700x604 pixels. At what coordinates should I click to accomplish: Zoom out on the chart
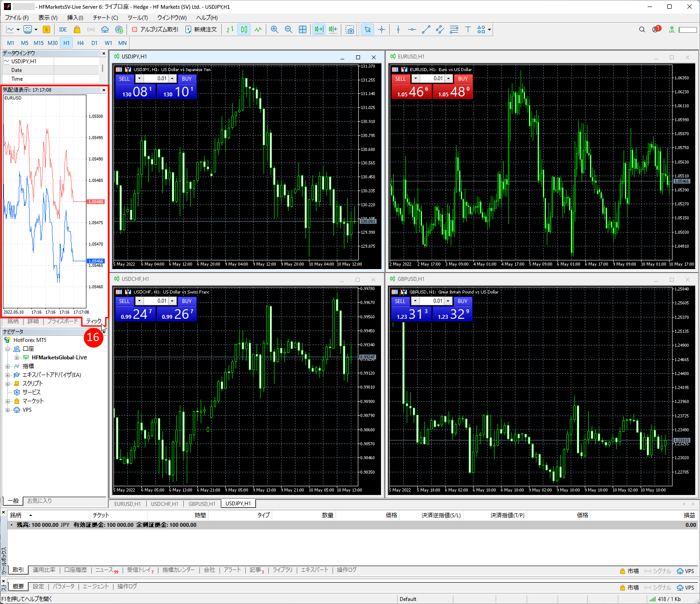[x=288, y=30]
